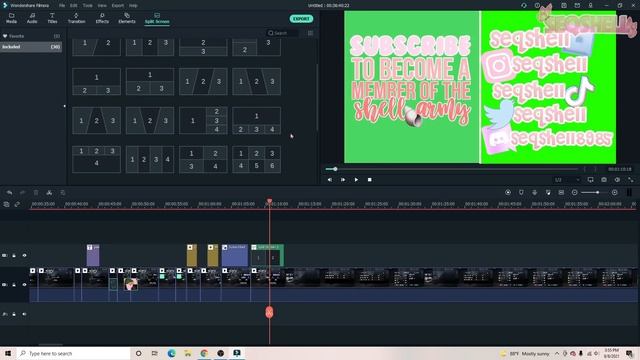Choose layout with 1 on top and 2-3-4 below

256,120
